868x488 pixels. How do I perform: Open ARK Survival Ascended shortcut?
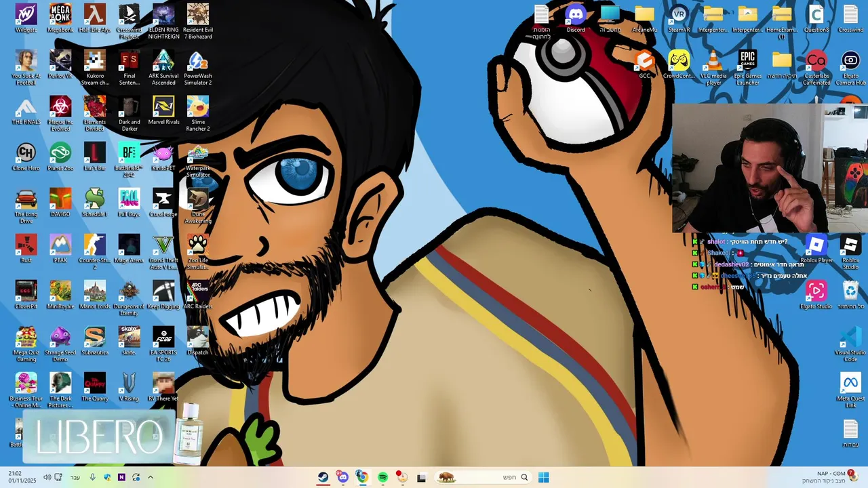(x=163, y=68)
